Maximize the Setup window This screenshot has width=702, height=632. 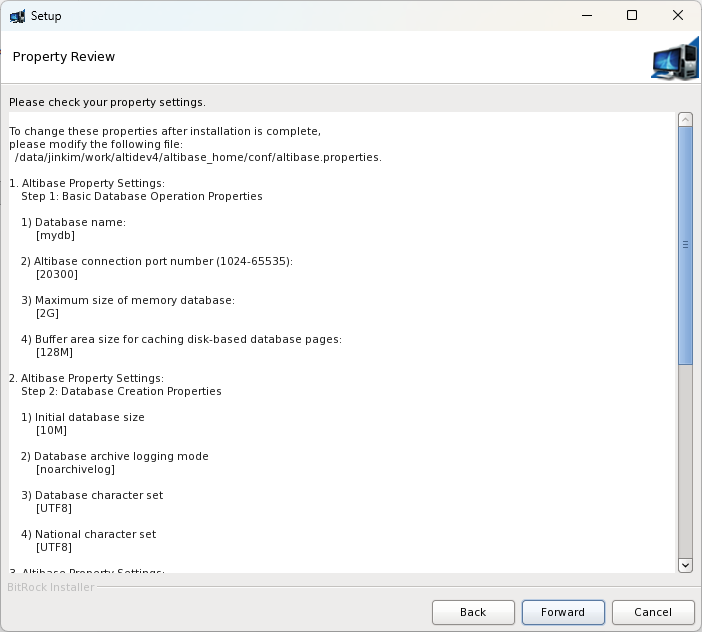point(632,16)
